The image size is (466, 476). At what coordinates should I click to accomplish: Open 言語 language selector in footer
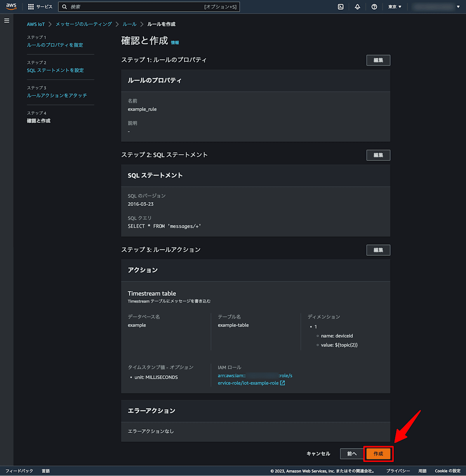[46, 471]
